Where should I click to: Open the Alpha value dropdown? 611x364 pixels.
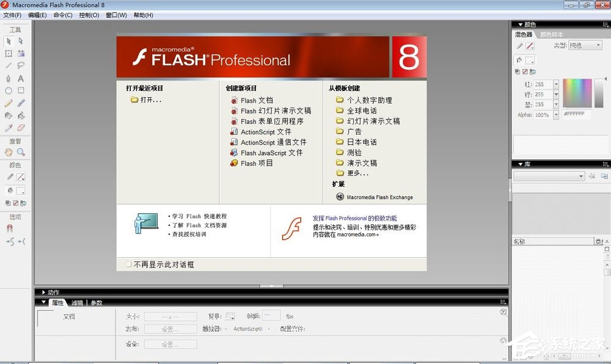tap(557, 114)
